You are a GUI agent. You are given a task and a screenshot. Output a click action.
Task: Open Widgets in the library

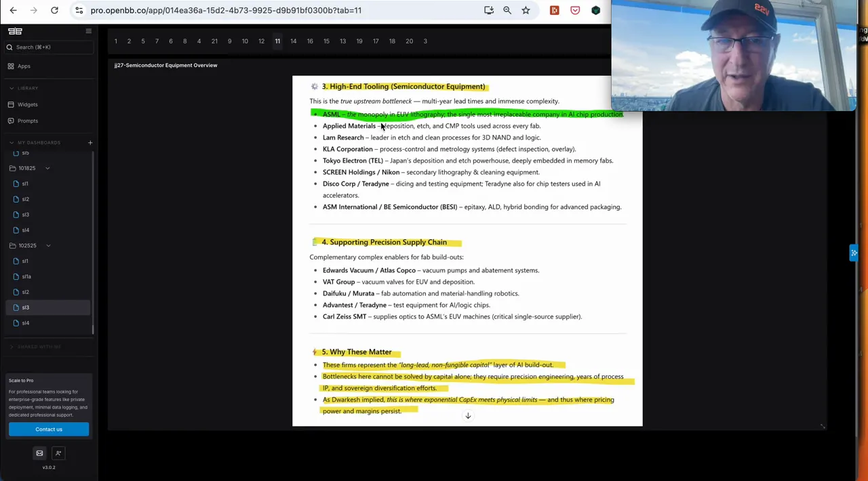[x=28, y=104]
